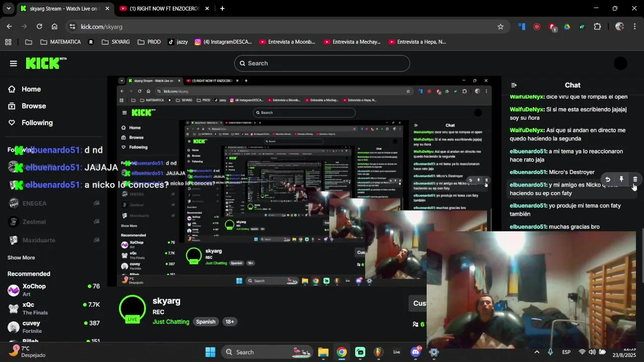This screenshot has width=644, height=362.
Task: Click the Google Drive extension icon
Action: pyautogui.click(x=567, y=27)
